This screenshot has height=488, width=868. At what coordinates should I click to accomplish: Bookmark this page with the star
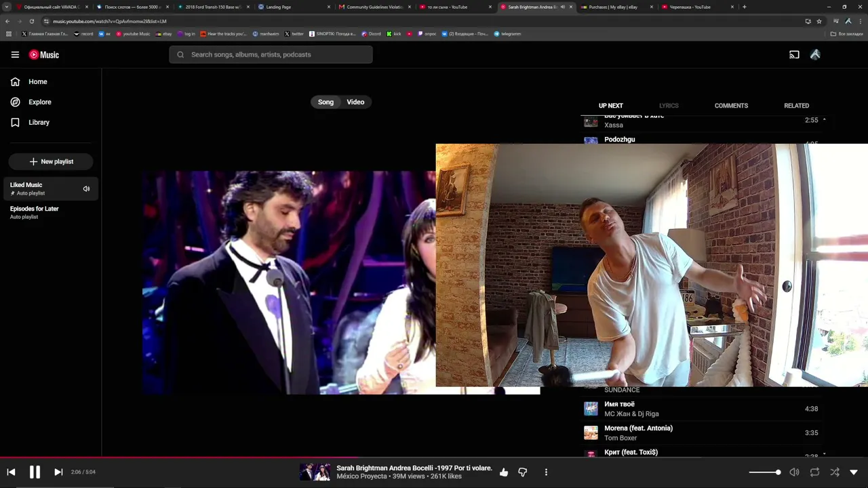[x=819, y=21]
